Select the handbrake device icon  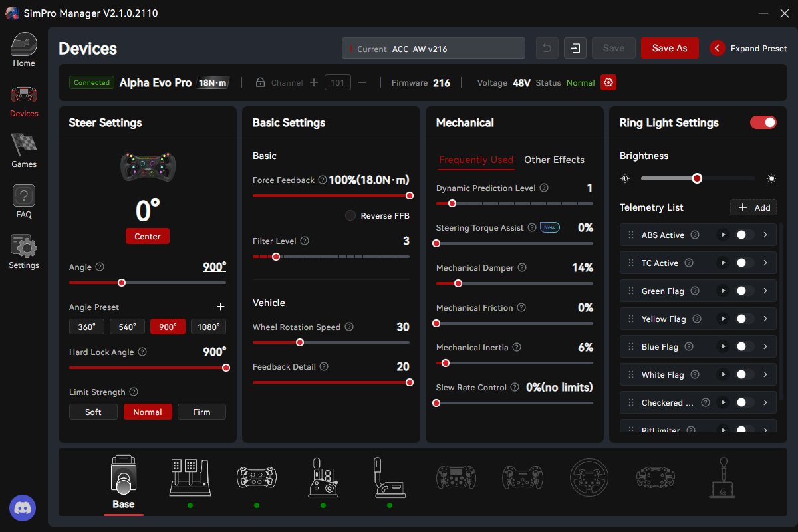tap(390, 477)
